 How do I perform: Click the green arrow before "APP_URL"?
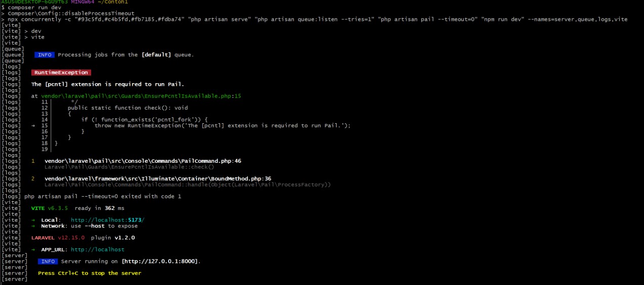[33, 250]
